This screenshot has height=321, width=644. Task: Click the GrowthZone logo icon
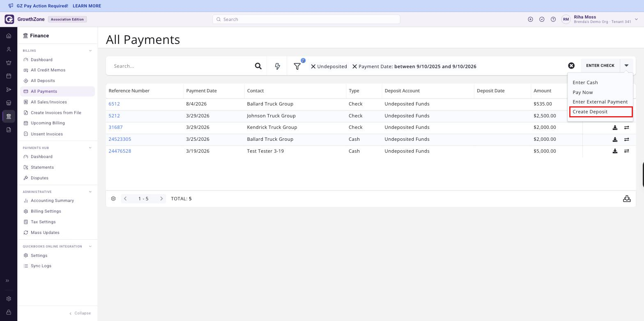9,19
